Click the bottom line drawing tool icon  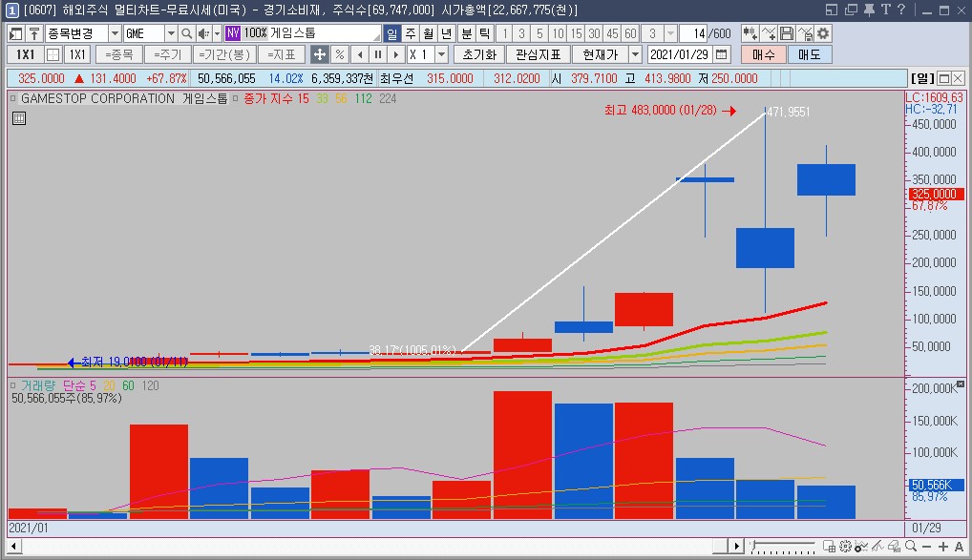877,547
